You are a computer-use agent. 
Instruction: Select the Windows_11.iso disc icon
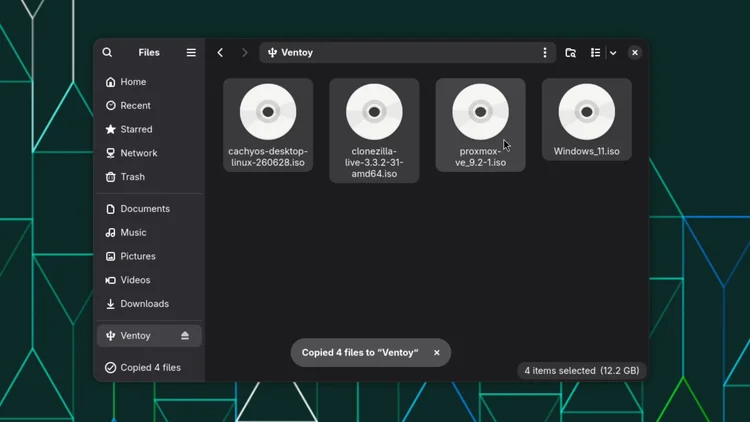(x=586, y=111)
